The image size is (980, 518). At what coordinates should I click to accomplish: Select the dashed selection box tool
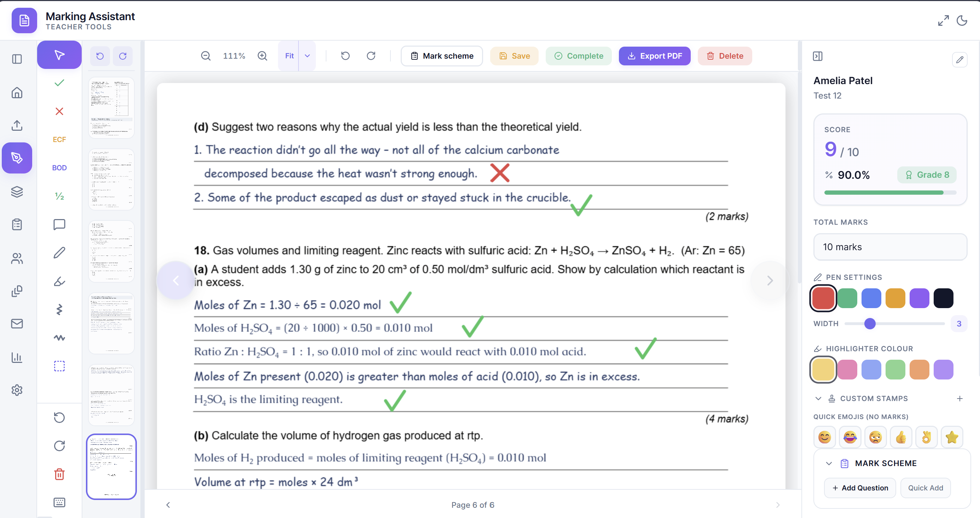(59, 366)
